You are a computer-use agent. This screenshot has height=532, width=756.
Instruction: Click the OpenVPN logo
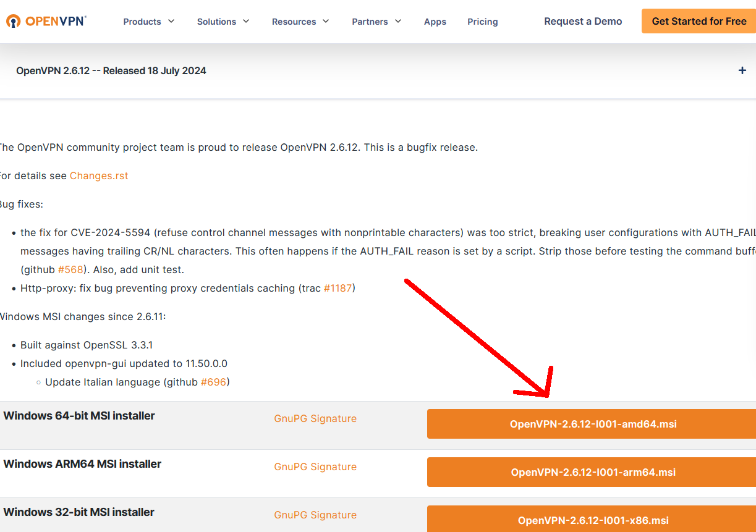(46, 21)
